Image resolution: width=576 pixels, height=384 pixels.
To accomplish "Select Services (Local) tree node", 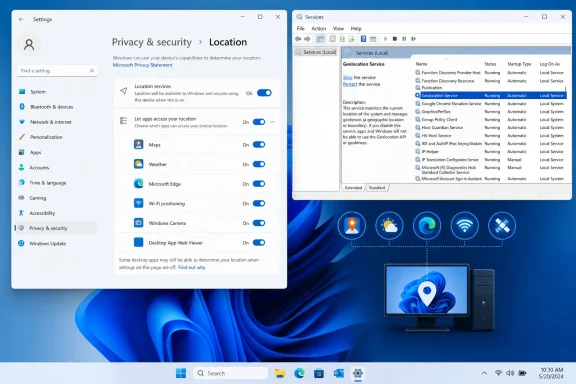I will pyautogui.click(x=316, y=52).
